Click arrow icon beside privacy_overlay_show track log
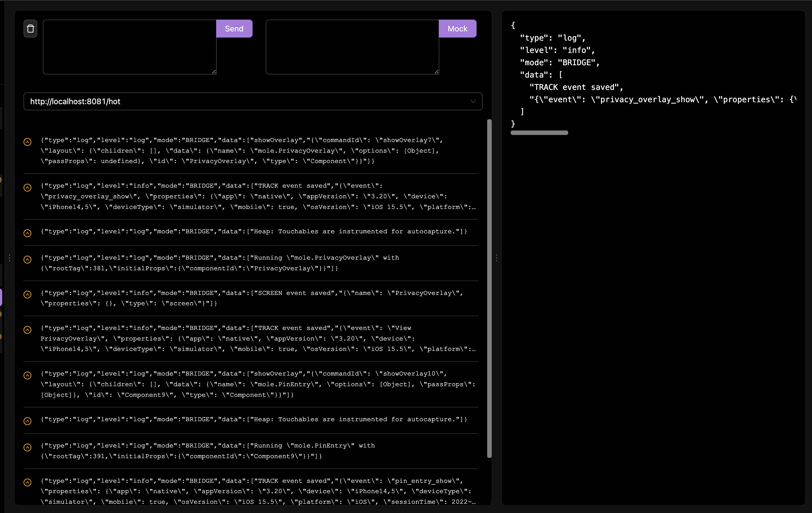 point(28,188)
